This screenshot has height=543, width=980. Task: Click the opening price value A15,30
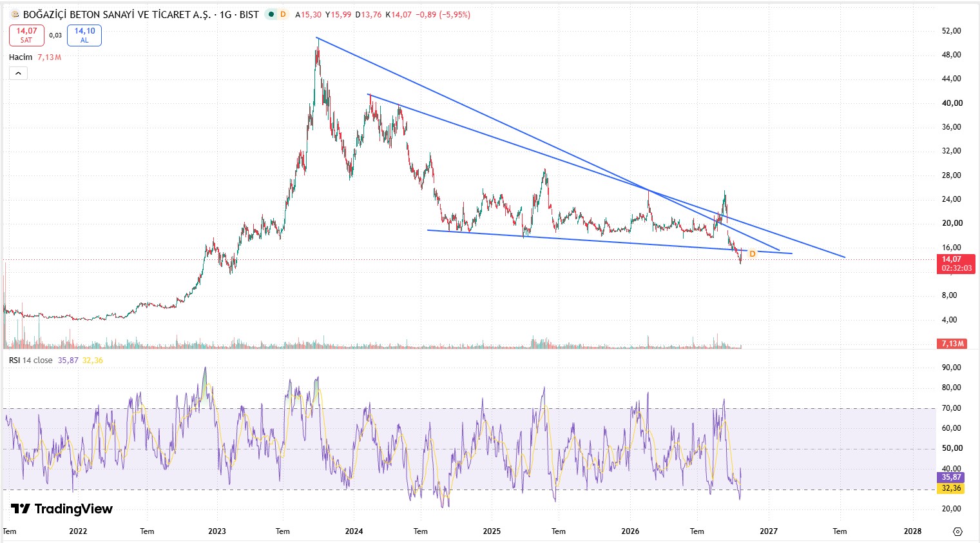pos(308,14)
